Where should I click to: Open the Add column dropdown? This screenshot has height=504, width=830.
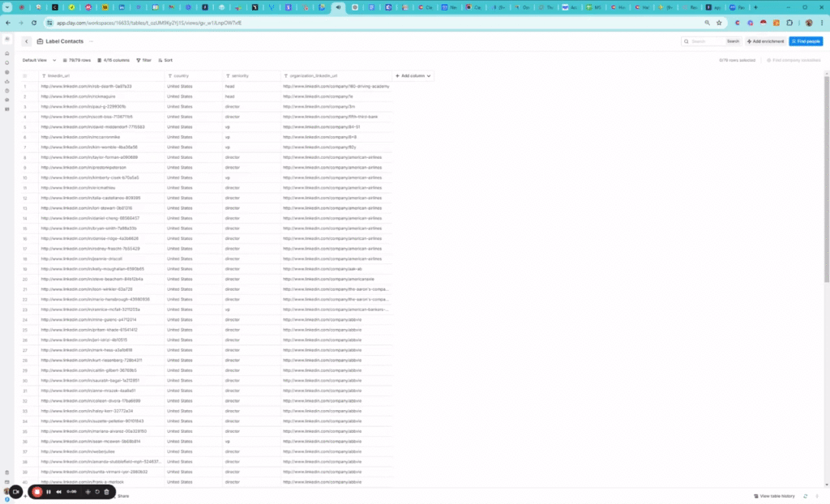(x=413, y=75)
